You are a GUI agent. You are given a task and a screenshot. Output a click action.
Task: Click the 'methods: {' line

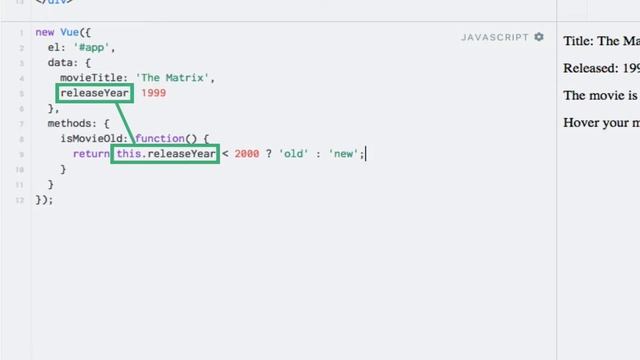tap(78, 123)
